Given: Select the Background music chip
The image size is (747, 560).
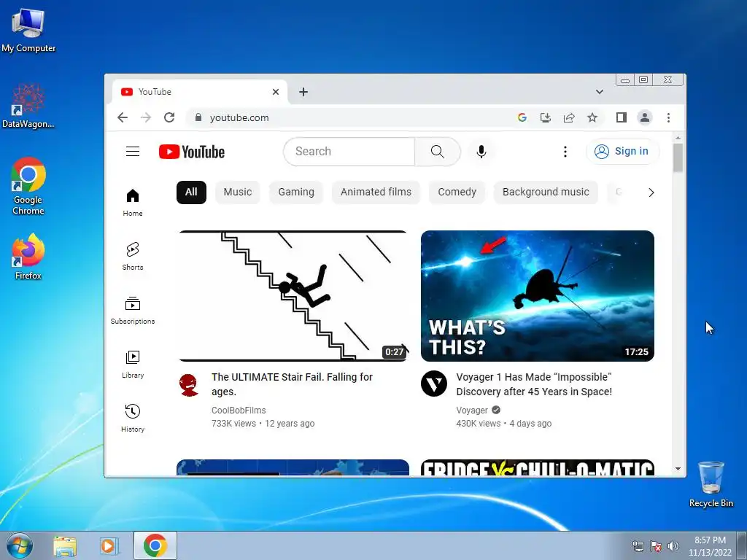Looking at the screenshot, I should pos(546,192).
